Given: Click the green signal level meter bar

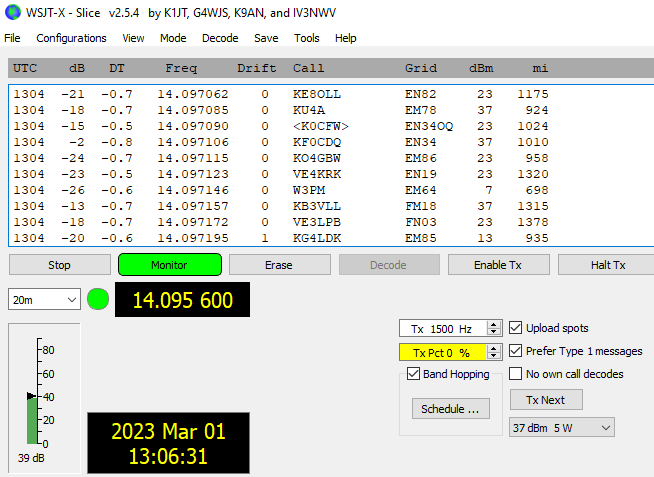Looking at the screenshot, I should tap(32, 420).
